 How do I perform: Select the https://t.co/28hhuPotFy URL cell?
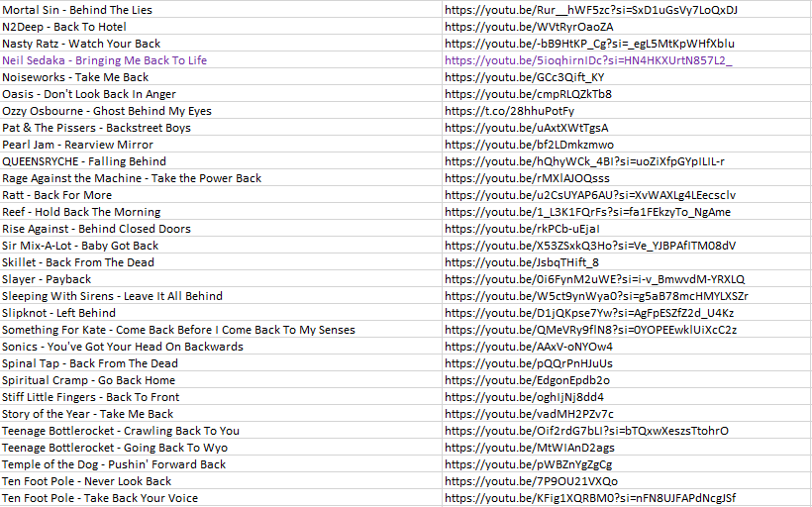coord(627,110)
